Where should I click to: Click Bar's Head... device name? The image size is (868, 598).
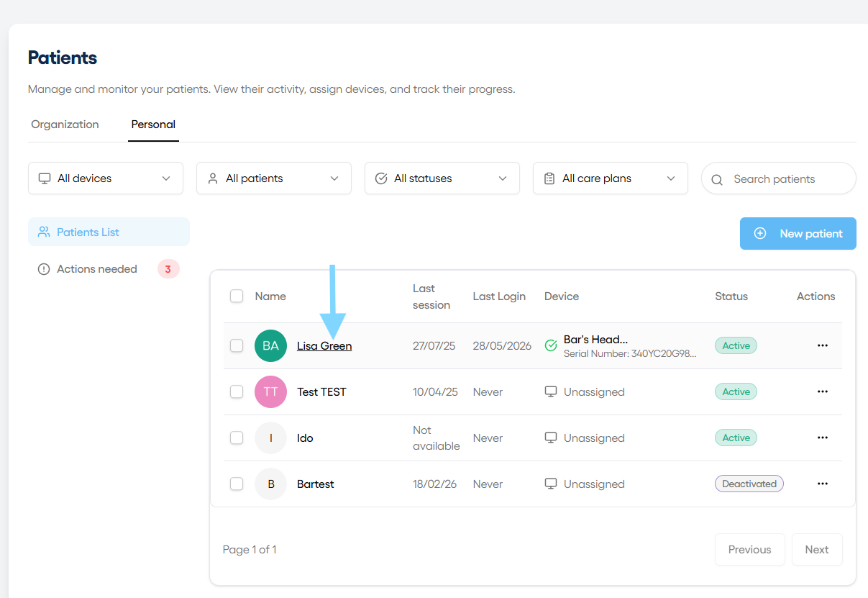(596, 339)
